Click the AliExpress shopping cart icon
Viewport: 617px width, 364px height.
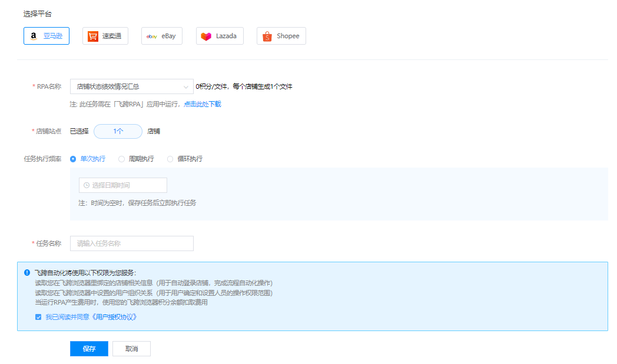[93, 36]
